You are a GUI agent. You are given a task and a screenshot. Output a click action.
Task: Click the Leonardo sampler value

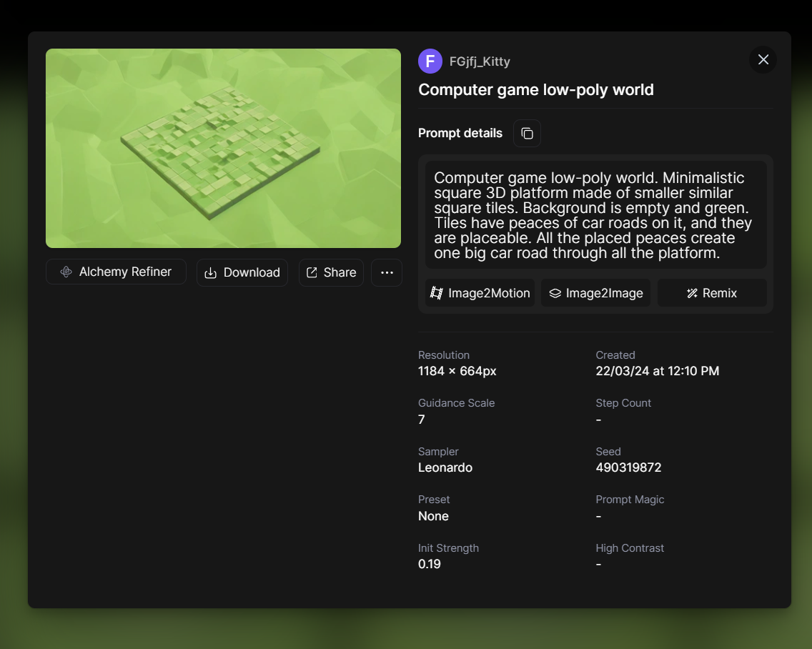445,467
